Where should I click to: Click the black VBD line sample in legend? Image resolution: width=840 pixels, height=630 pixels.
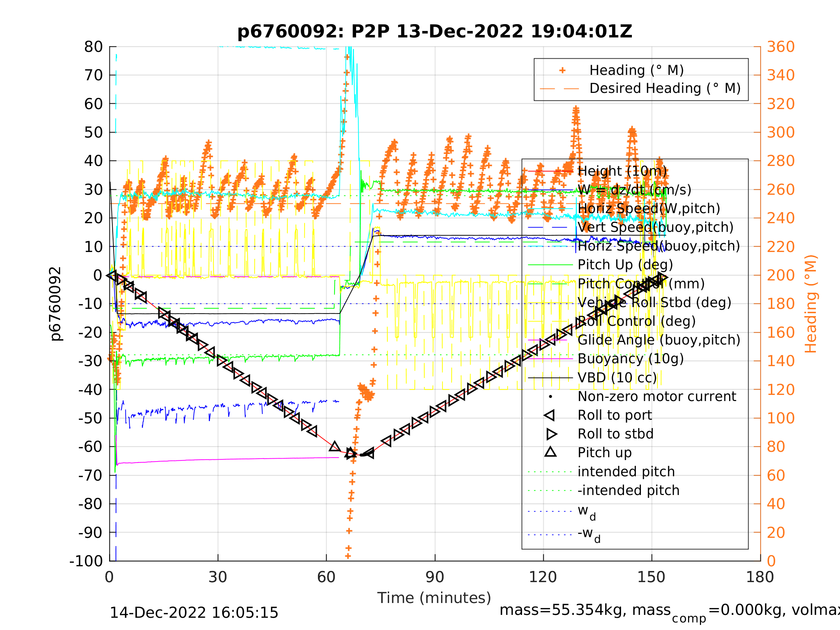550,378
